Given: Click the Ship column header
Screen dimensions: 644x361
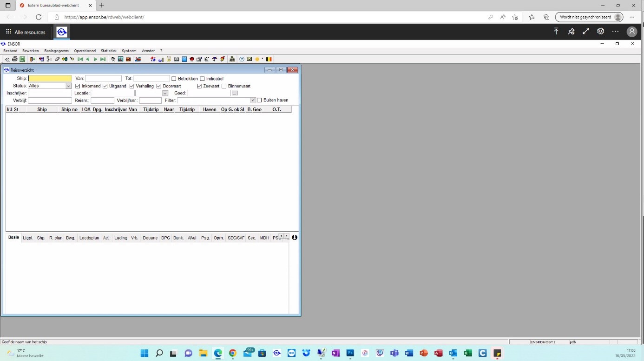Looking at the screenshot, I should click(42, 109).
